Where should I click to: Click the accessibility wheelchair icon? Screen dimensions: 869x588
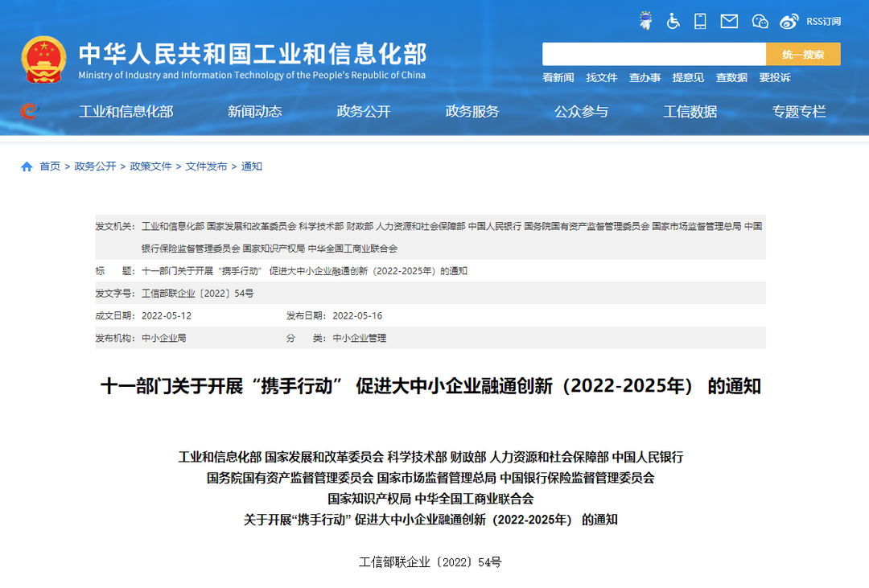[x=672, y=21]
